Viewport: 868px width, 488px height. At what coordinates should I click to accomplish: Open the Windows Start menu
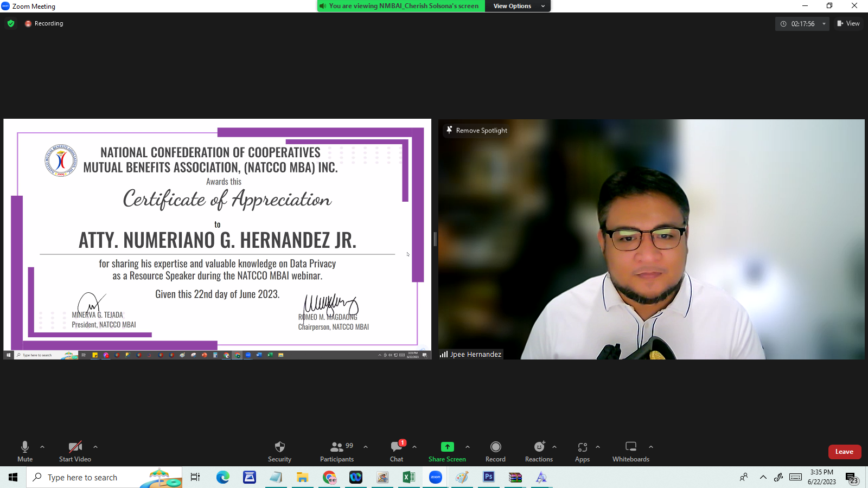coord(13,477)
